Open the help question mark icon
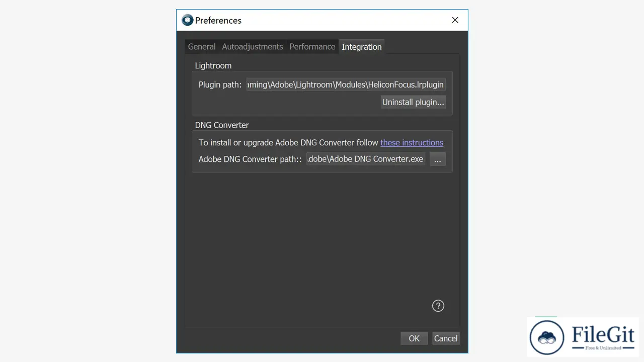644x362 pixels. [x=438, y=306]
